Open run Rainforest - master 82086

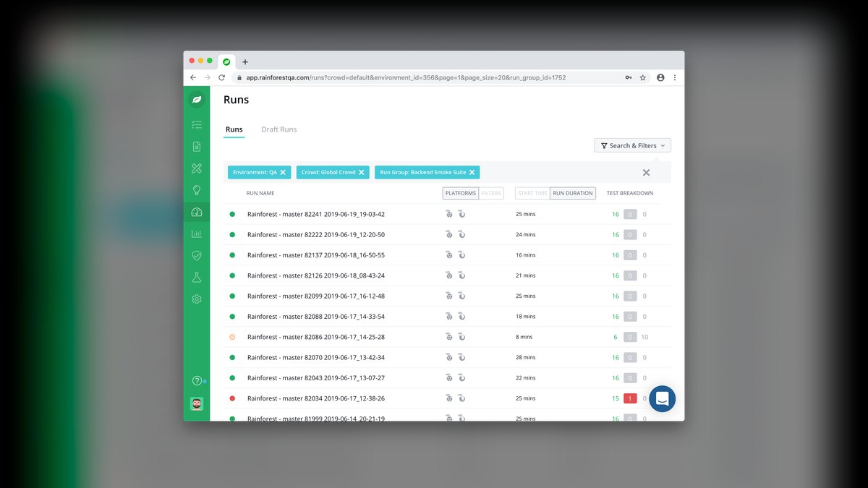tap(316, 337)
